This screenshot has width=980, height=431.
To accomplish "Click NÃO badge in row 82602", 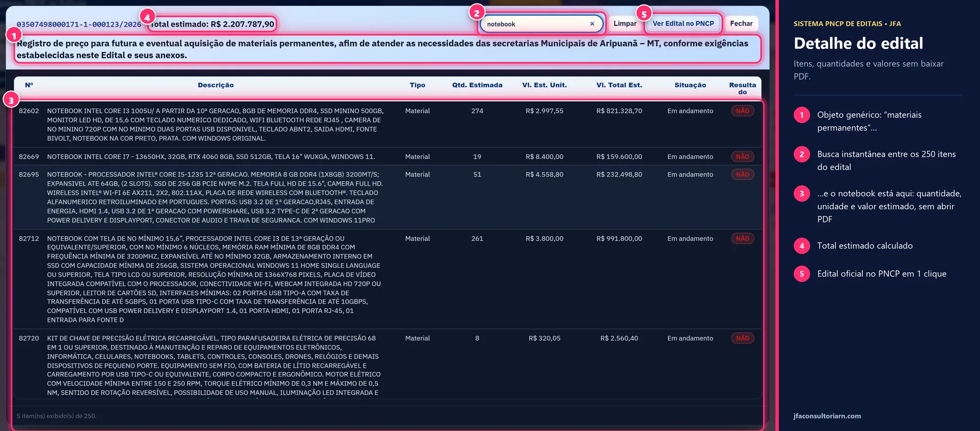I will tap(742, 111).
